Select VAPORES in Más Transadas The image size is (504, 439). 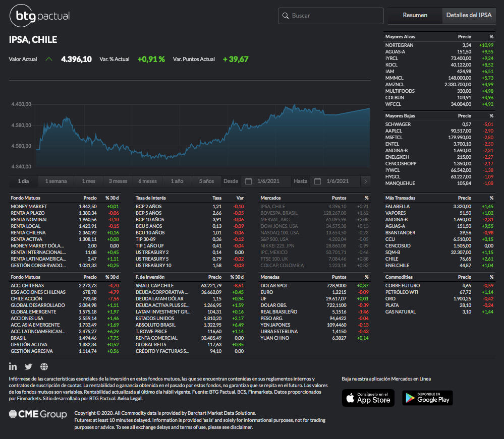439,213
